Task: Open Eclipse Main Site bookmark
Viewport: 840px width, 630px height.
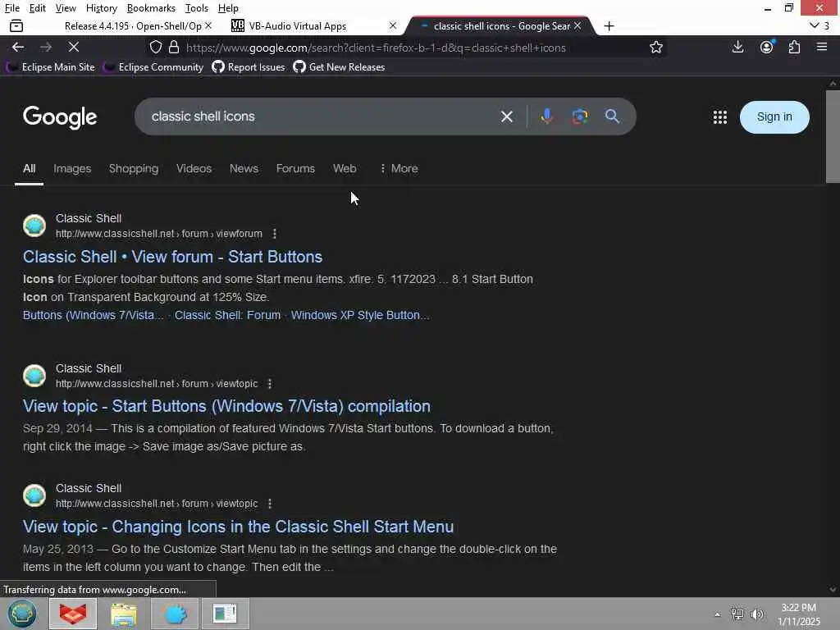Action: (x=51, y=67)
